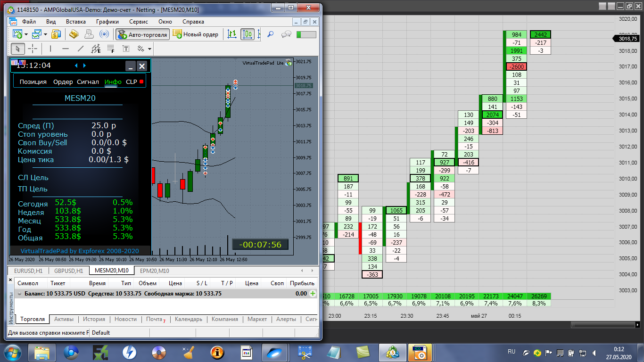The height and width of the screenshot is (362, 644).
Task: Click the VirtualTradePad by Expforex link
Action: pos(80,251)
